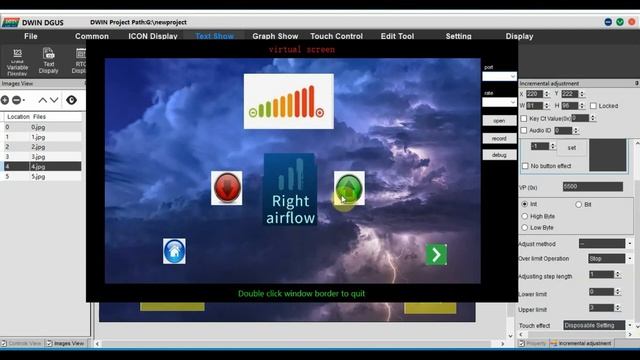The image size is (640, 360).
Task: Step the Upper limit spinner
Action: pos(618,308)
